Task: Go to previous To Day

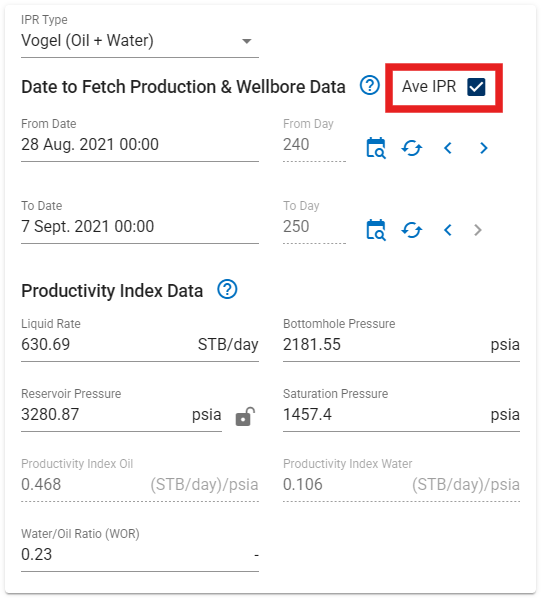Action: coord(448,230)
